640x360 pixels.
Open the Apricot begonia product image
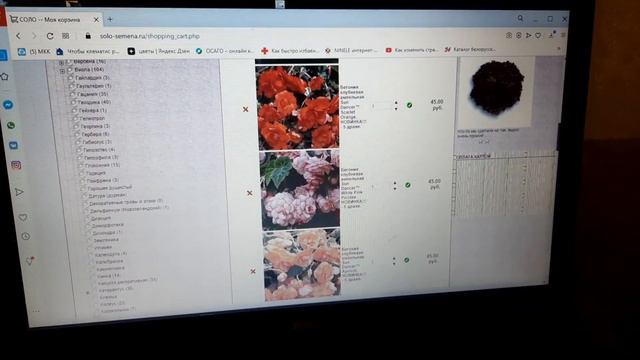click(302, 265)
